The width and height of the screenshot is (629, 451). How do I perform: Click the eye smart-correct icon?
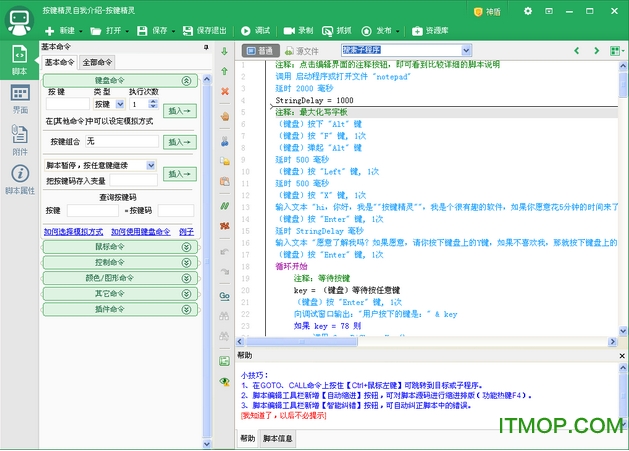225,381
